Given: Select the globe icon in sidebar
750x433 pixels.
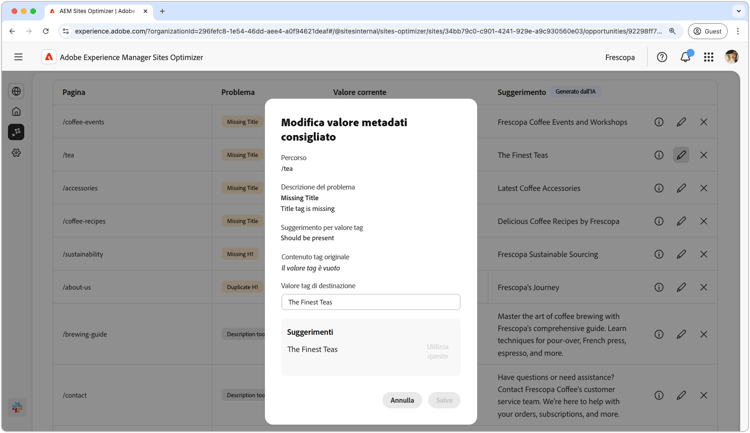Looking at the screenshot, I should 16,91.
